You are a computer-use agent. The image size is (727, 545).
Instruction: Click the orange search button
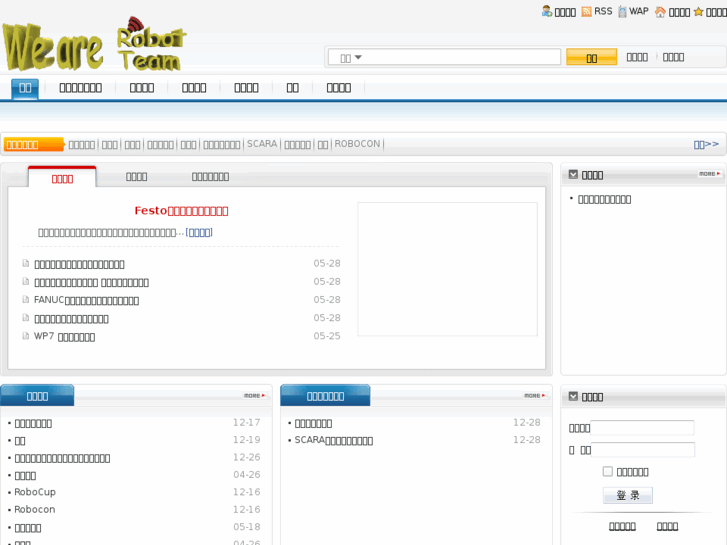(x=592, y=57)
